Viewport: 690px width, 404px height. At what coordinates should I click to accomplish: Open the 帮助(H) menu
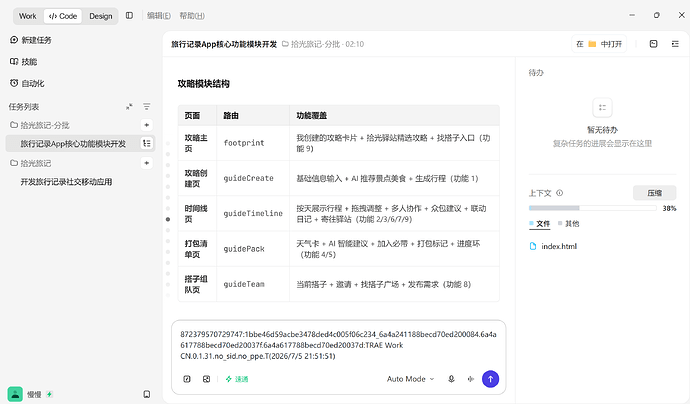(x=192, y=16)
